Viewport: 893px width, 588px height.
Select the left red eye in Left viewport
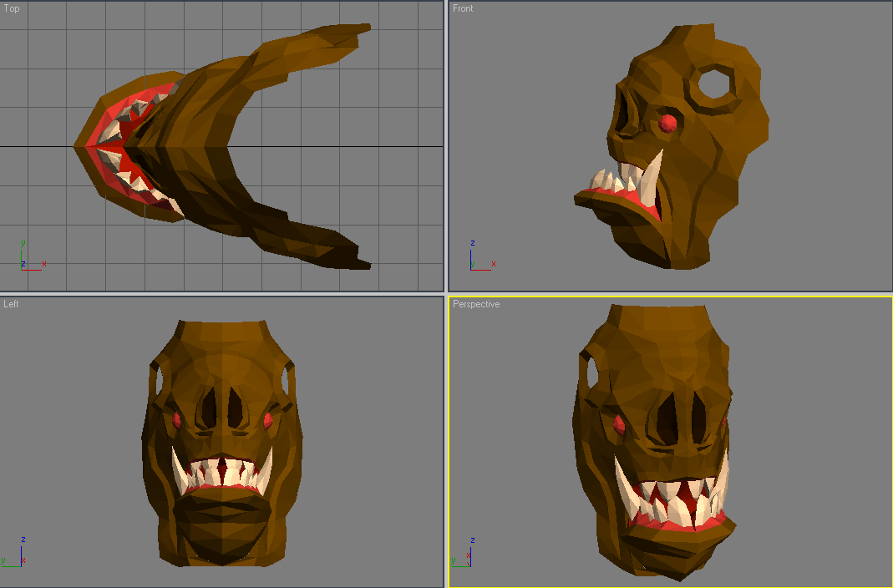176,421
